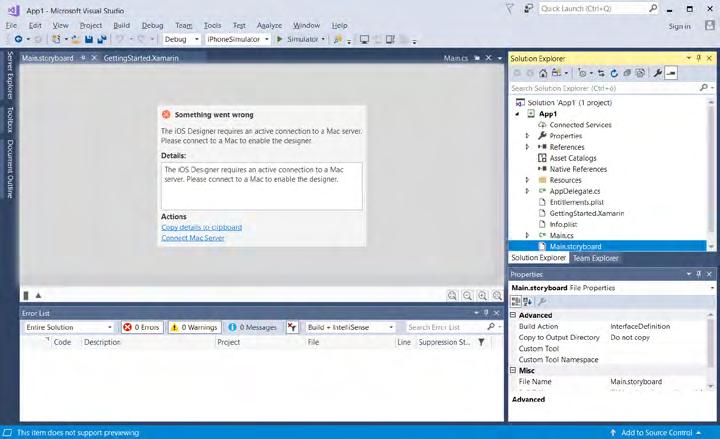Toggle auto-hide pin on Properties panel

[699, 274]
